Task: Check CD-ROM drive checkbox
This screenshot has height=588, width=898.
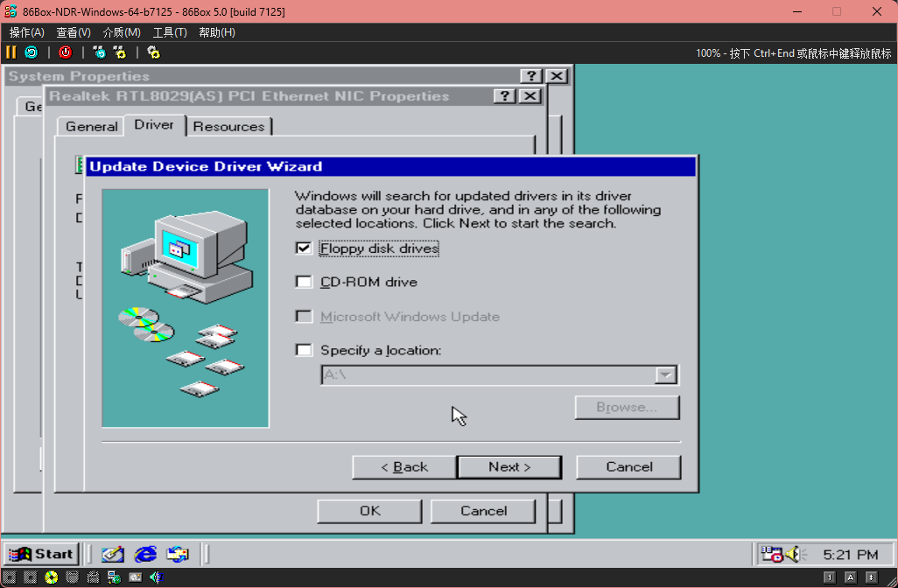Action: point(304,282)
